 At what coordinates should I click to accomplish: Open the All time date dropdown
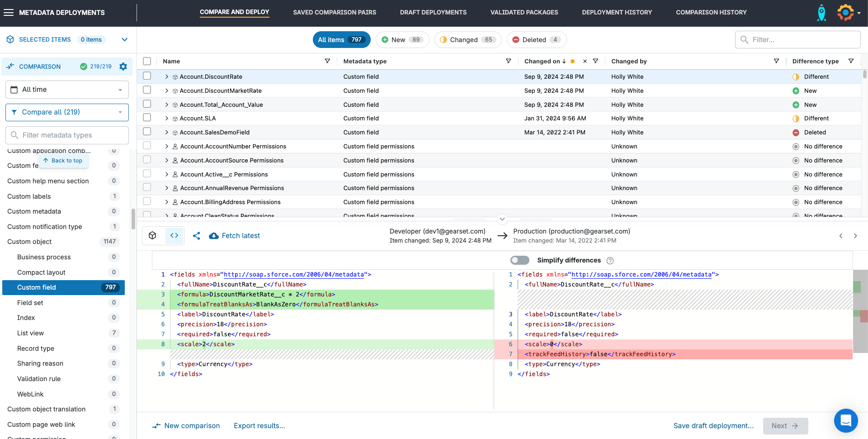click(67, 90)
